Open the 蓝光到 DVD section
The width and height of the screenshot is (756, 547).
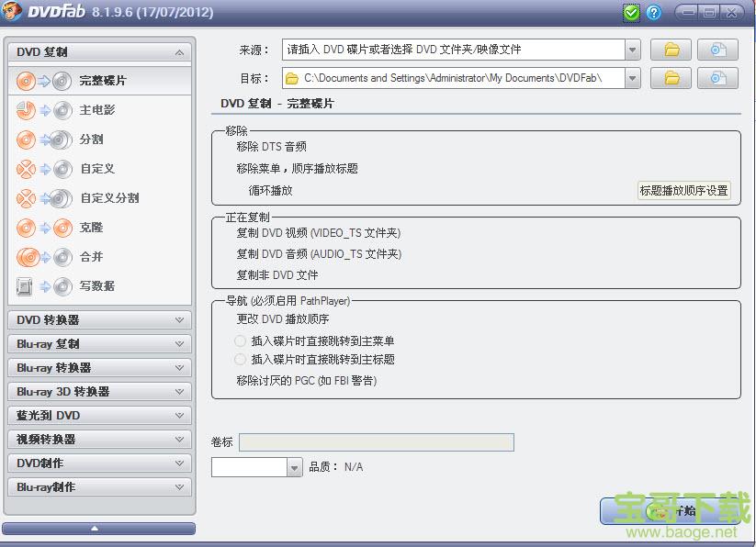[99, 415]
